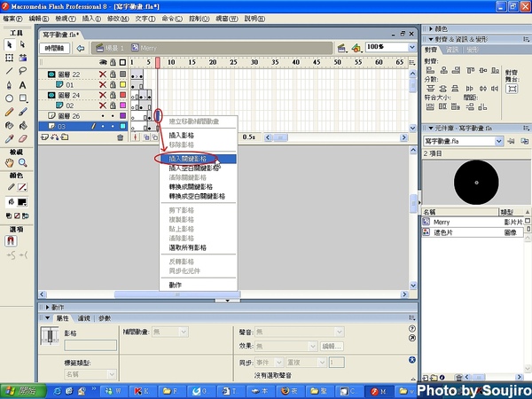Toggle visibility X on layer 22
Viewport: 532px width, 399px height.
(103, 74)
